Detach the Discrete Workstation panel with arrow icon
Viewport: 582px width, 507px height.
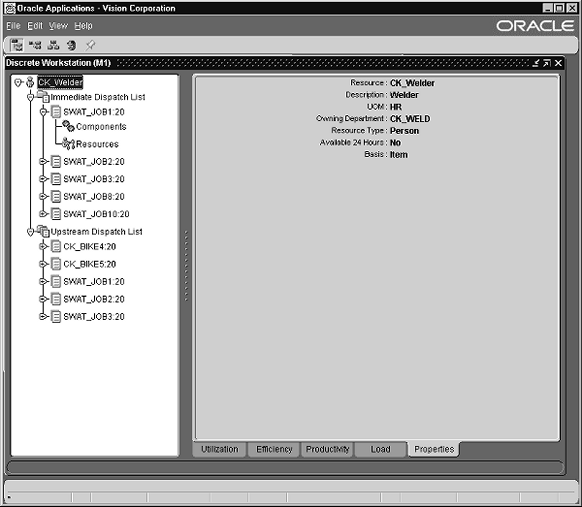pos(547,63)
